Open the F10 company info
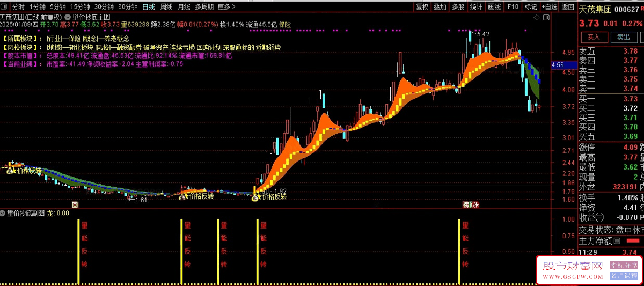 [513, 7]
